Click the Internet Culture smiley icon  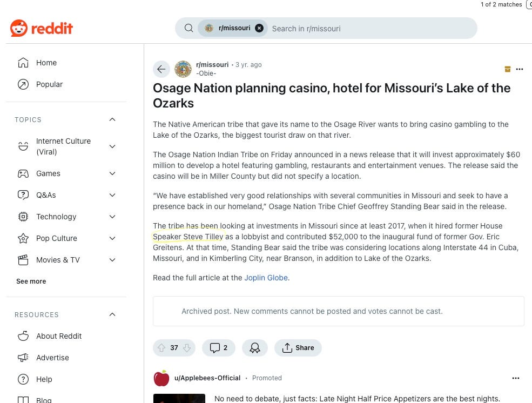click(23, 146)
